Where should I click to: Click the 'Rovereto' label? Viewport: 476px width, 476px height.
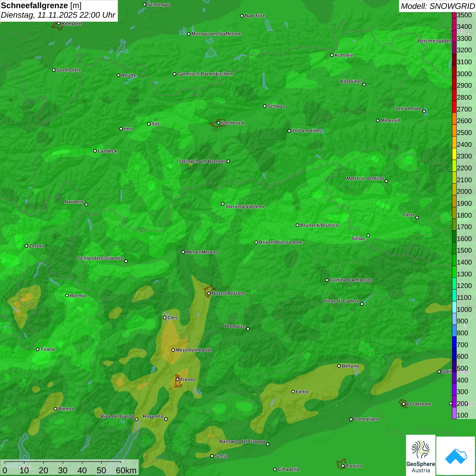(153, 416)
